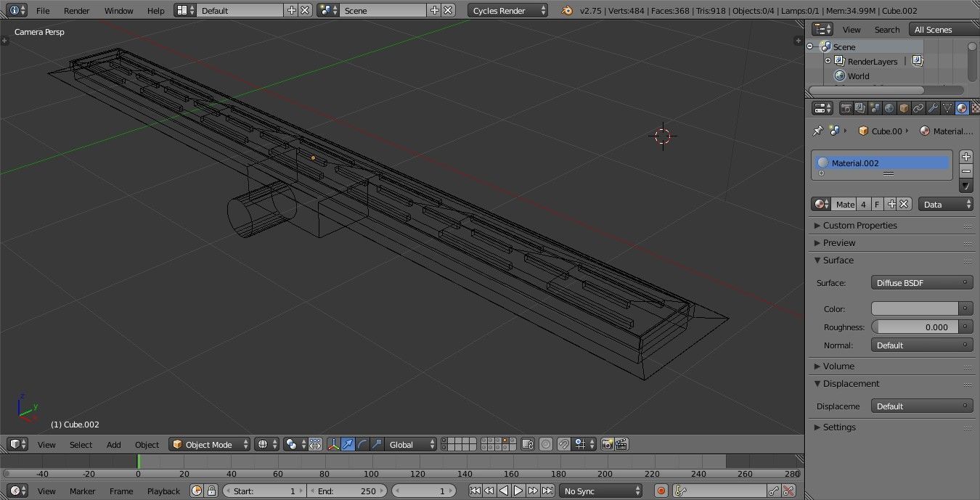The width and height of the screenshot is (980, 500).
Task: Jump to the last frame
Action: (547, 491)
